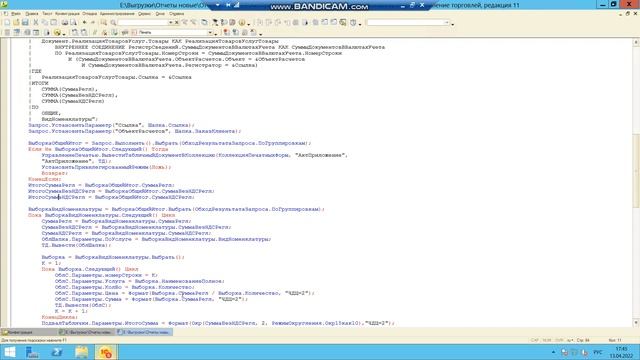Click the 'ОБЩИЕ,' query line

tap(51, 113)
